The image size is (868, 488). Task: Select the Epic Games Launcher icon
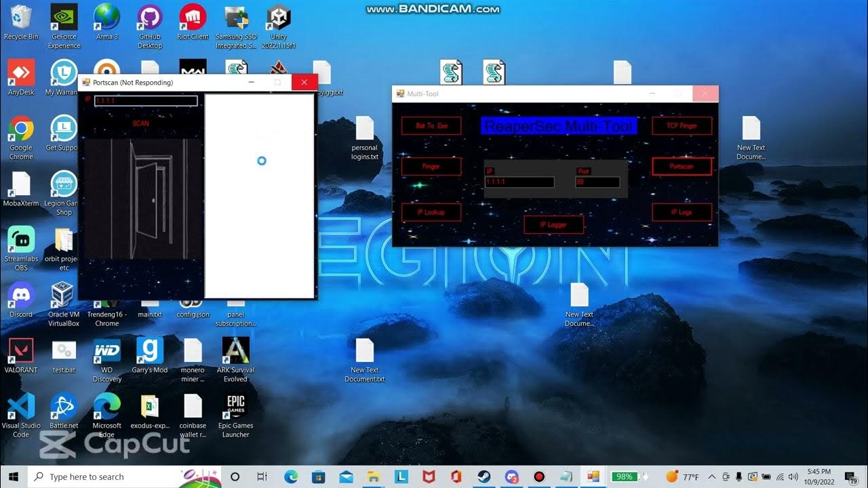pyautogui.click(x=236, y=415)
